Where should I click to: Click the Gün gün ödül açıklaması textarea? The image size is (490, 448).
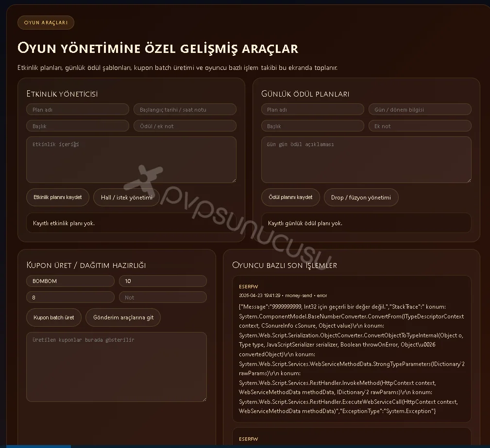[366, 160]
